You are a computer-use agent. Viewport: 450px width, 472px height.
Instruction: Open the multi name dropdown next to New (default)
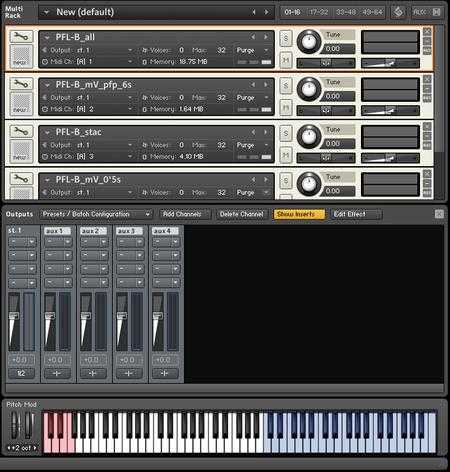47,12
